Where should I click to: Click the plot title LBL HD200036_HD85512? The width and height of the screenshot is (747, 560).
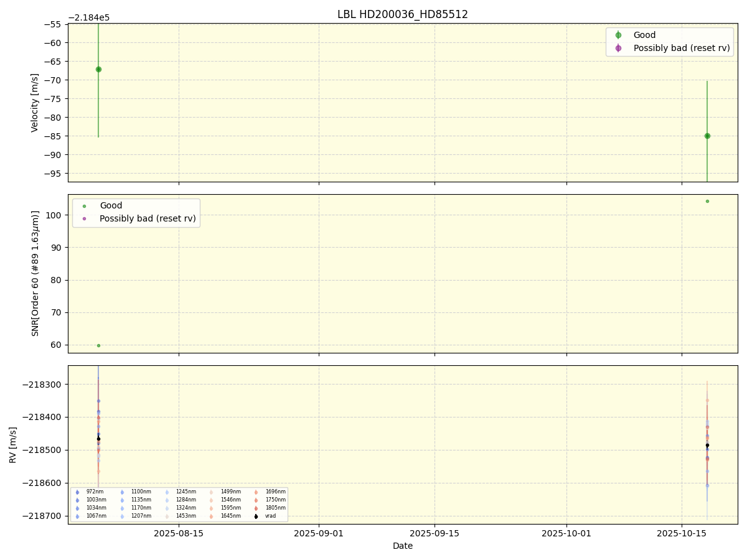point(403,14)
